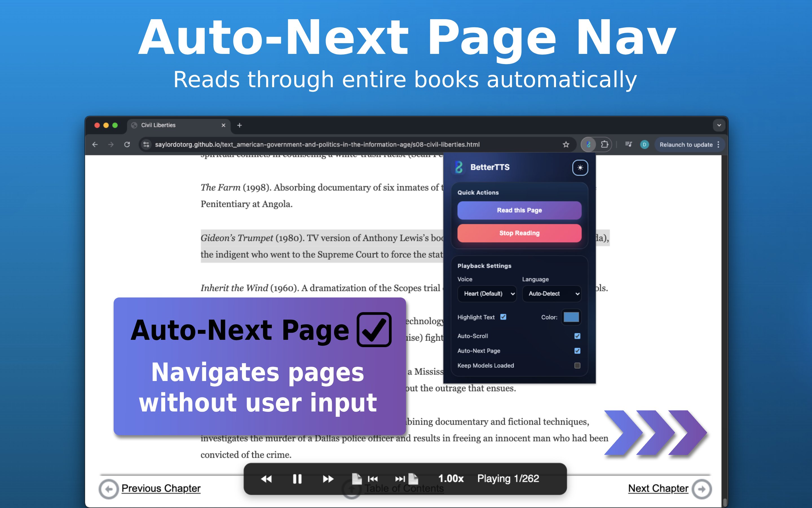
Task: Click the Playing 1/262 status text
Action: pyautogui.click(x=508, y=479)
